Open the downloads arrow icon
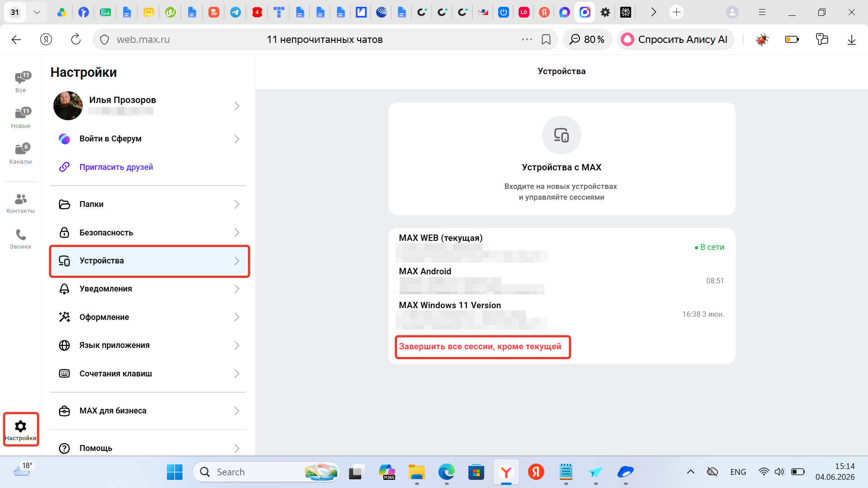The height and width of the screenshot is (488, 868). 852,40
